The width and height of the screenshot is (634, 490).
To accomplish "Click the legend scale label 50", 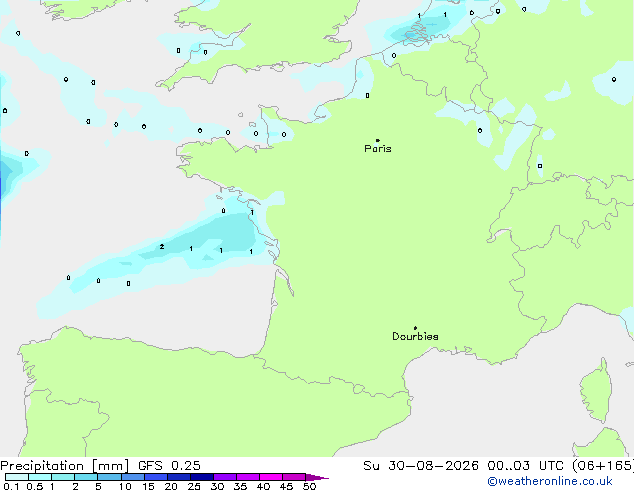I will tap(309, 486).
